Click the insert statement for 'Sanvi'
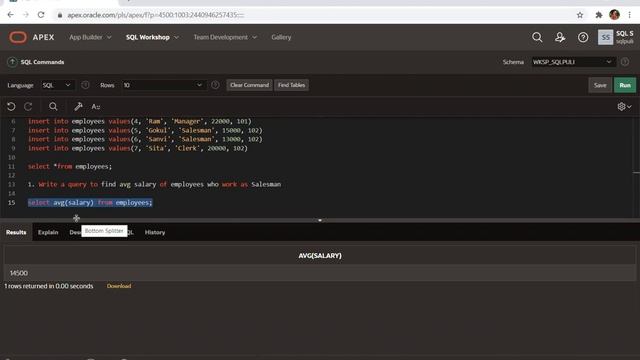Screen dimensions: 640x360 coord(145,139)
